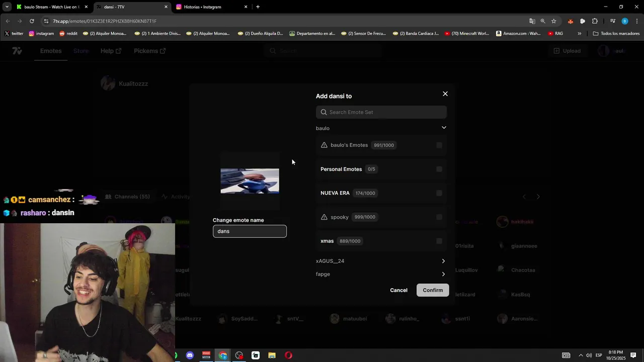This screenshot has width=644, height=362.
Task: Click warning icon beside baulo's Emotes
Action: [324, 145]
